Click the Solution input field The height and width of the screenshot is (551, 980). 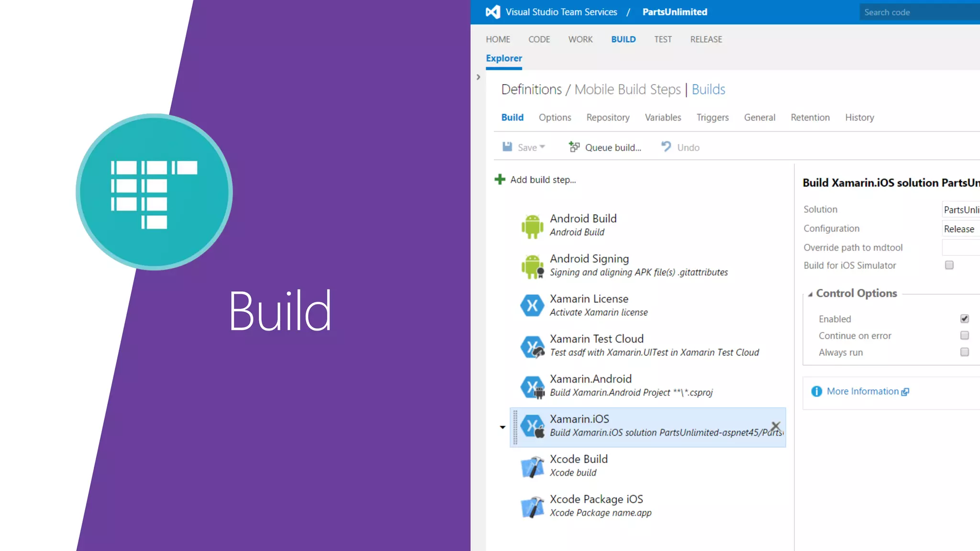pos(961,209)
